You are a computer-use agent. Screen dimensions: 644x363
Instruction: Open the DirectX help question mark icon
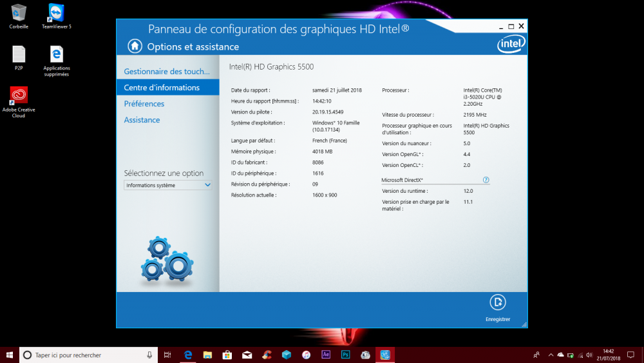tap(486, 181)
